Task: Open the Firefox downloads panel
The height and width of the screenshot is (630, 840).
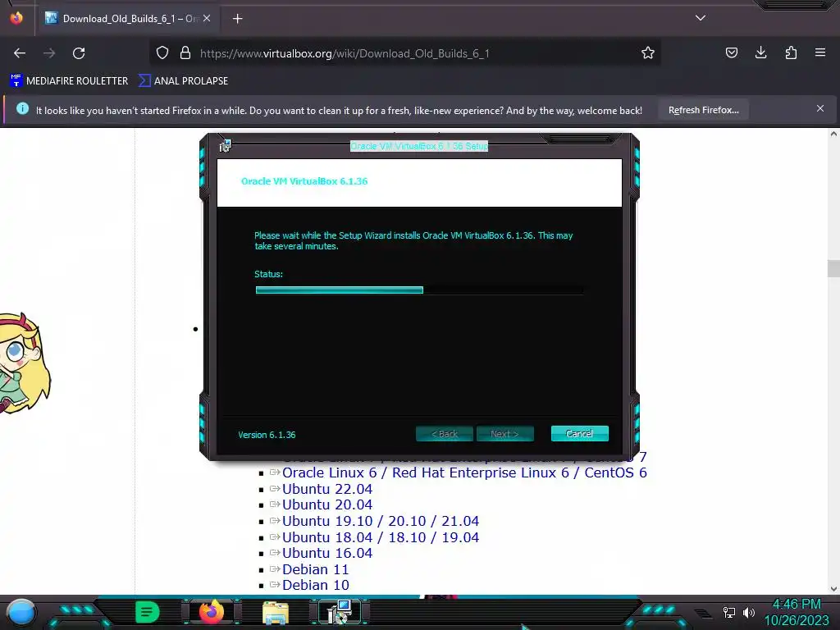Action: tap(760, 53)
